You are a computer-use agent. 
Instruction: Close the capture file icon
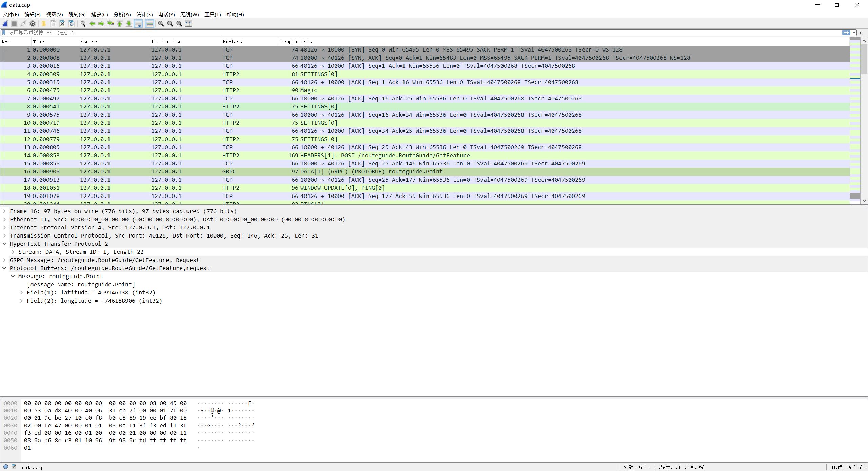(62, 24)
